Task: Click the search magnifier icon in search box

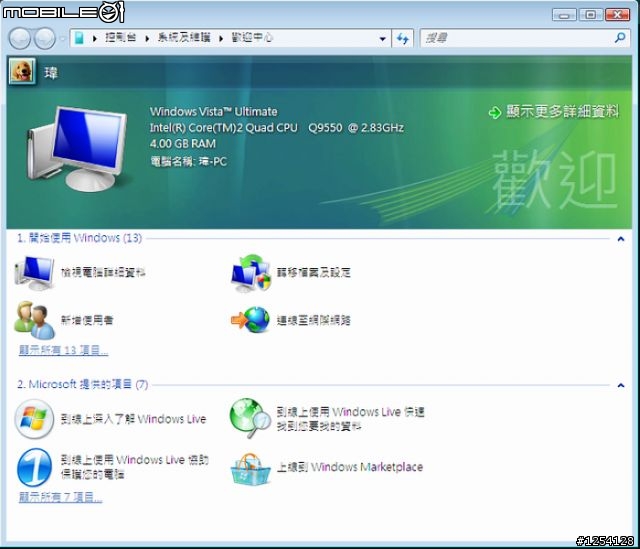Action: click(x=620, y=38)
